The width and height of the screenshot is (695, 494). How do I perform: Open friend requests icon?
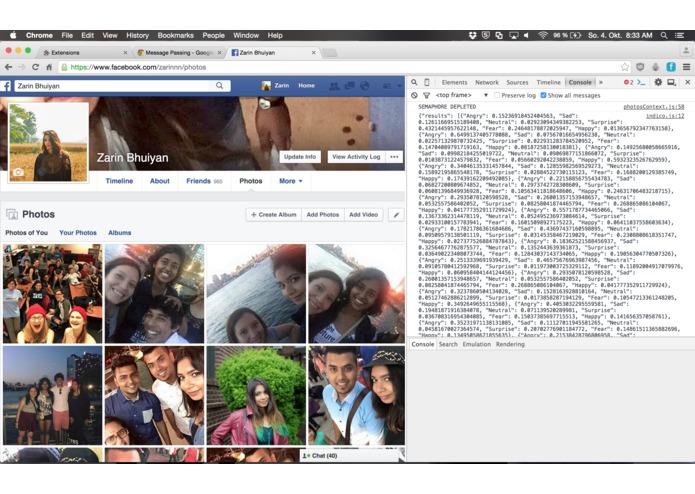pyautogui.click(x=334, y=86)
